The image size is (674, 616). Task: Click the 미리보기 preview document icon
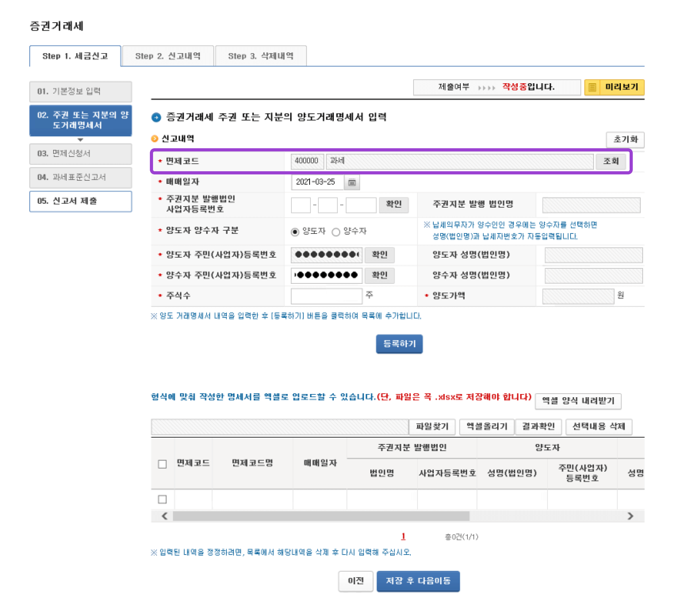click(593, 87)
